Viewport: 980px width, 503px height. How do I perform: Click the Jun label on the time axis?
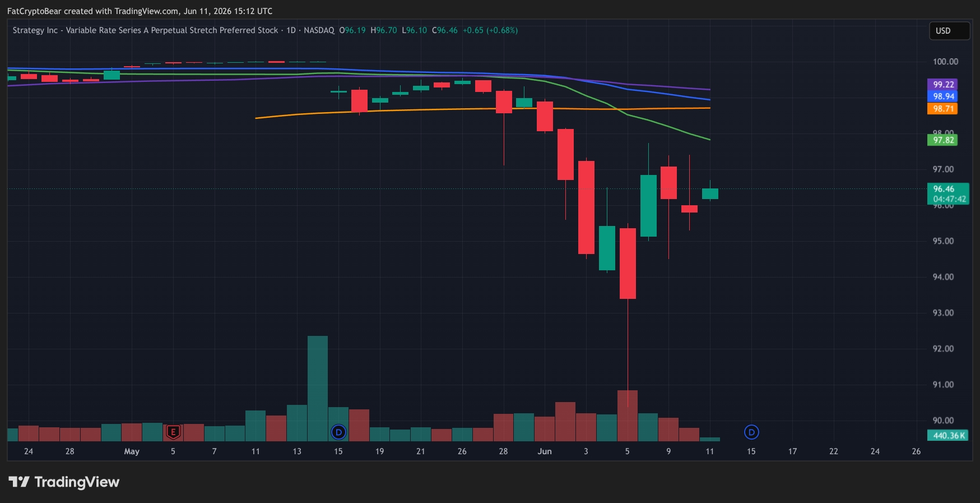click(x=545, y=451)
